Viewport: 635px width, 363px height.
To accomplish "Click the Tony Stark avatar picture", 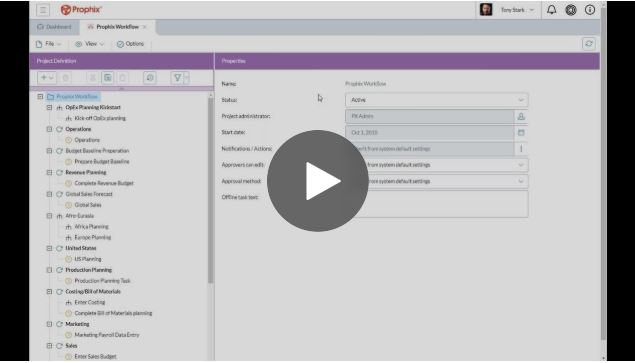I will pos(486,10).
